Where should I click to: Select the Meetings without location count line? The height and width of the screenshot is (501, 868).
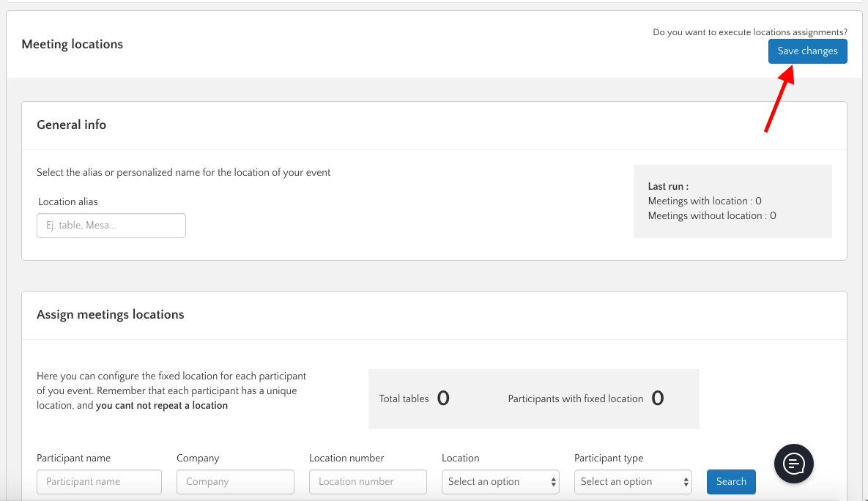point(711,216)
